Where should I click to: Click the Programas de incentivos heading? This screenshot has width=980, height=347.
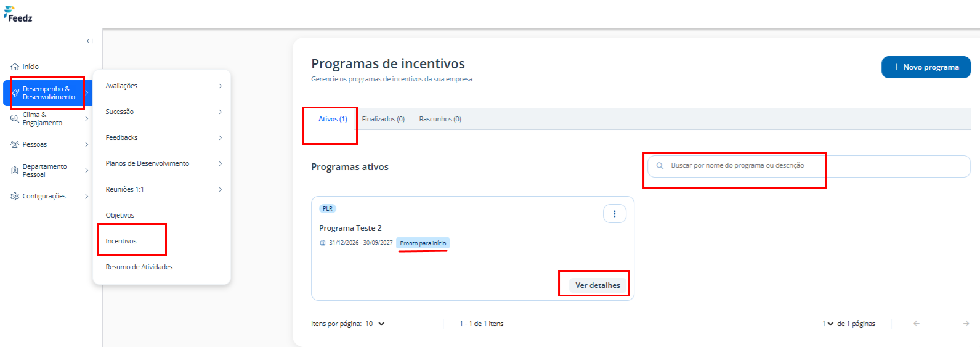click(388, 63)
